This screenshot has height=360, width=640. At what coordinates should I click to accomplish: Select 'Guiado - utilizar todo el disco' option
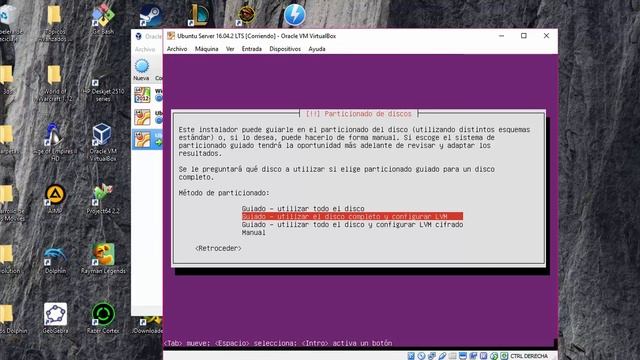303,209
